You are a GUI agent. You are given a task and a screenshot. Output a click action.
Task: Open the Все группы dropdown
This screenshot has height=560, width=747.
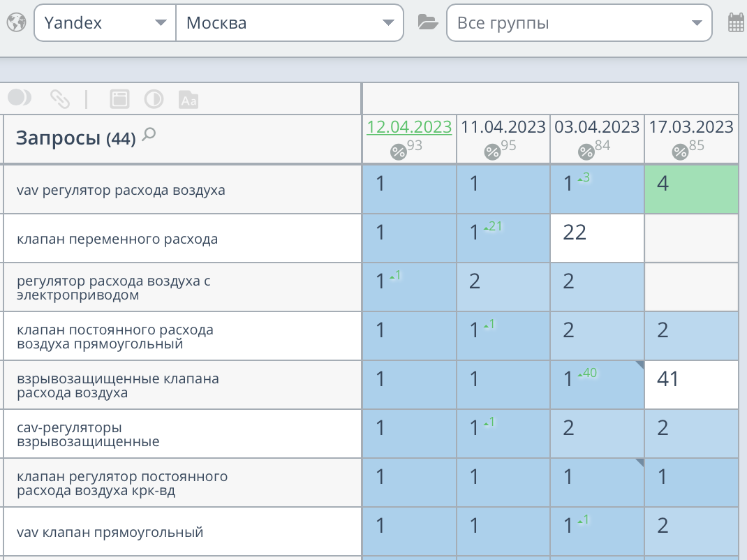579,23
